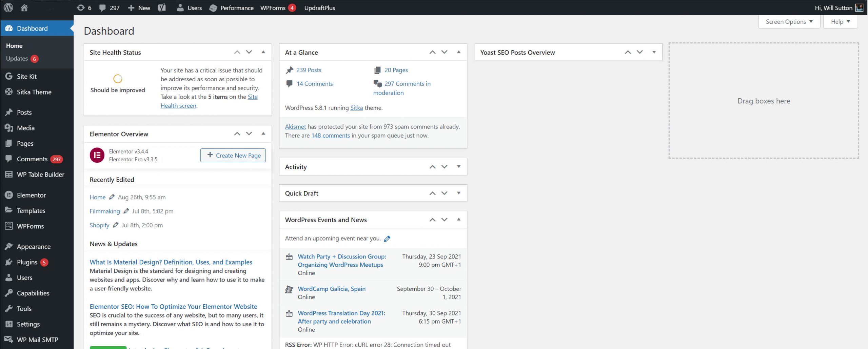
Task: Click the Appearance paintbrush icon
Action: 9,246
